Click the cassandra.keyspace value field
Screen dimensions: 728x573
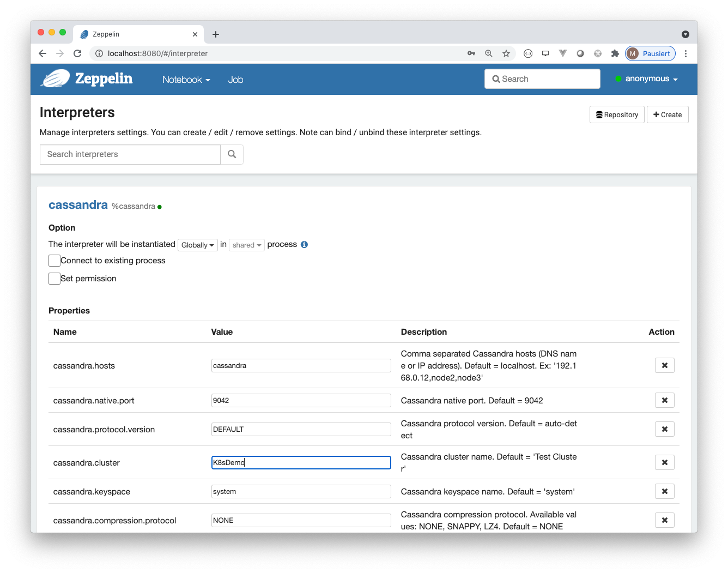pos(301,491)
